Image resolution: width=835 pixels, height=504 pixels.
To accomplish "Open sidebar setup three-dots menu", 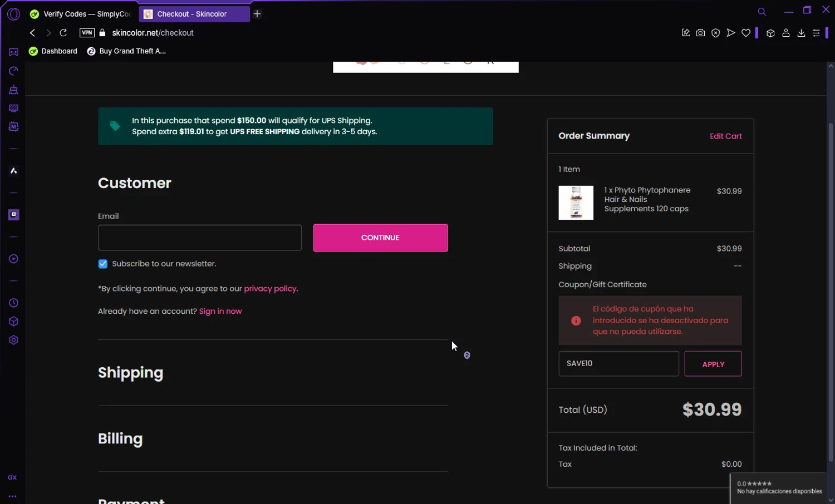I will tap(12, 496).
